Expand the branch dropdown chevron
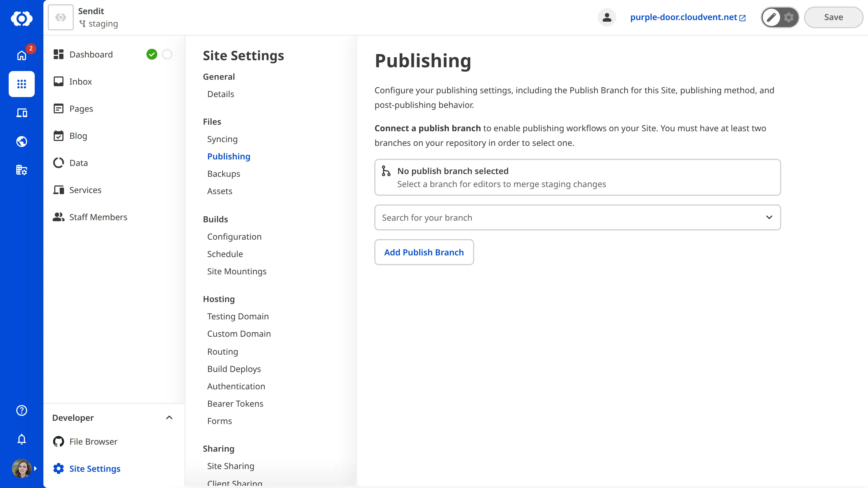This screenshot has width=868, height=488. click(x=769, y=217)
